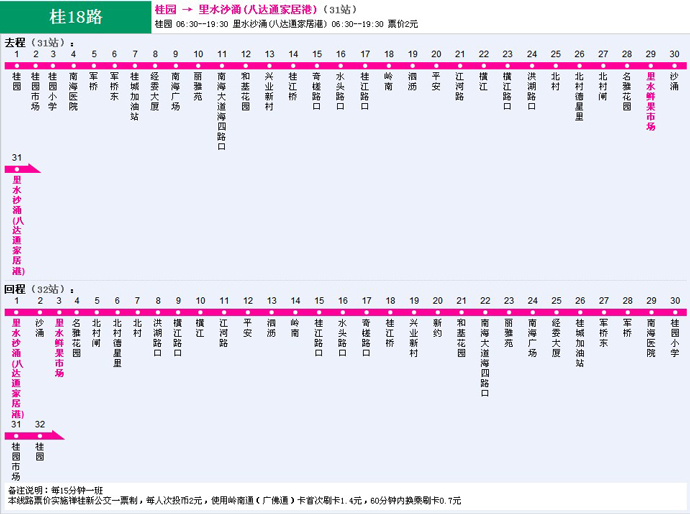Click 沙涌 at 去程 station 30
690x514 pixels.
coord(674,81)
